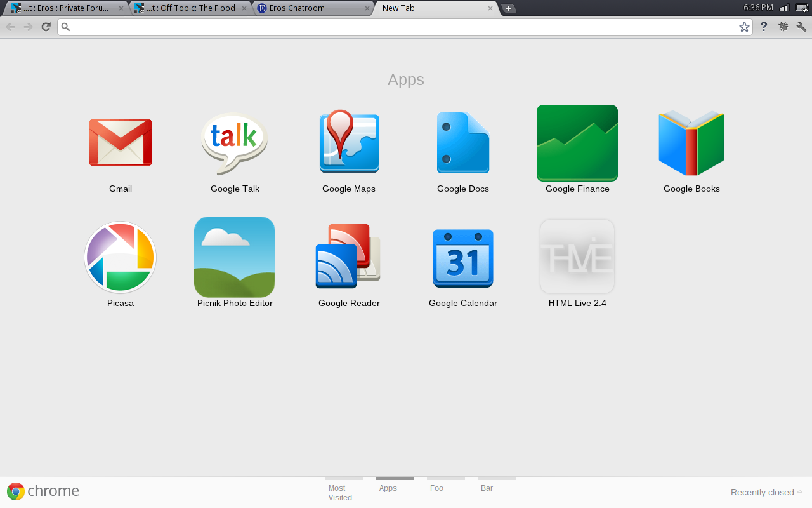Open the Picasa app icon
This screenshot has height=508, width=812.
tap(121, 257)
